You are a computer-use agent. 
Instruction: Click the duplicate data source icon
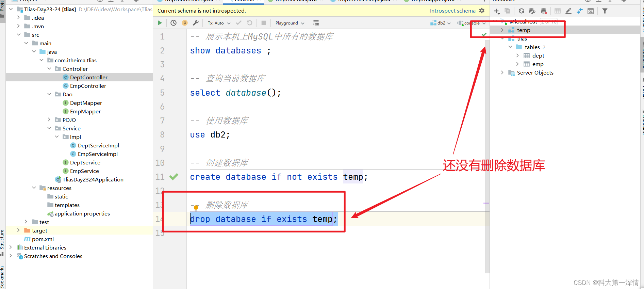(x=507, y=11)
